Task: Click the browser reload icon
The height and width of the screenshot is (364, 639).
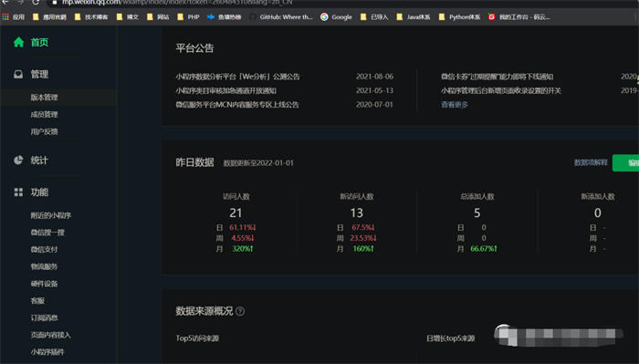Action: (x=36, y=2)
